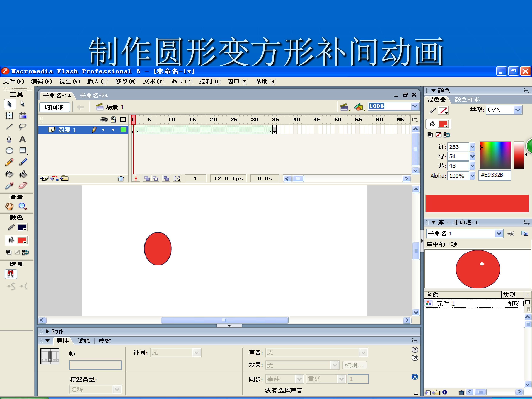The width and height of the screenshot is (532, 399).
Task: Collapse the 库 - 未命名-1 panel triangle
Action: [434, 222]
